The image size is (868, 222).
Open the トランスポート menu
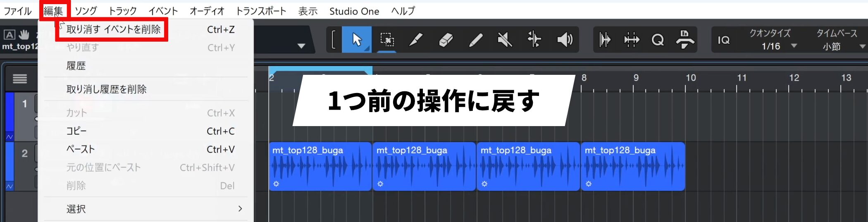[x=261, y=11]
